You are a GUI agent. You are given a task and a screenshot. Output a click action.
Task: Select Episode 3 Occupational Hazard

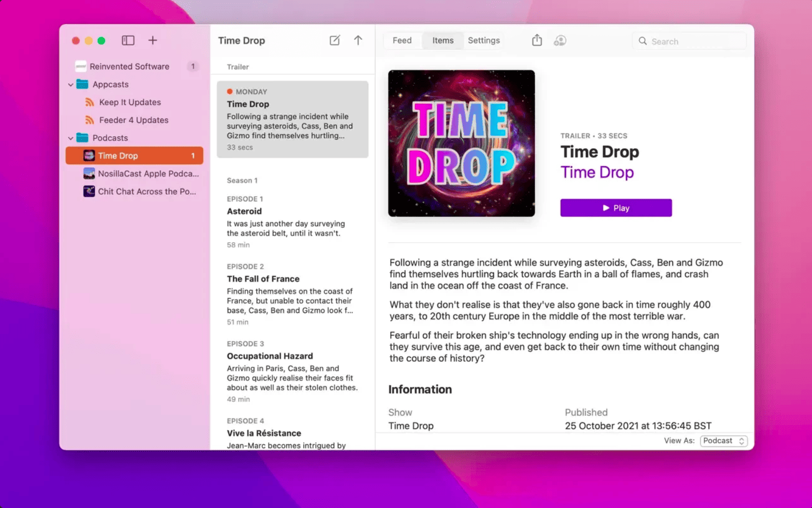point(292,371)
